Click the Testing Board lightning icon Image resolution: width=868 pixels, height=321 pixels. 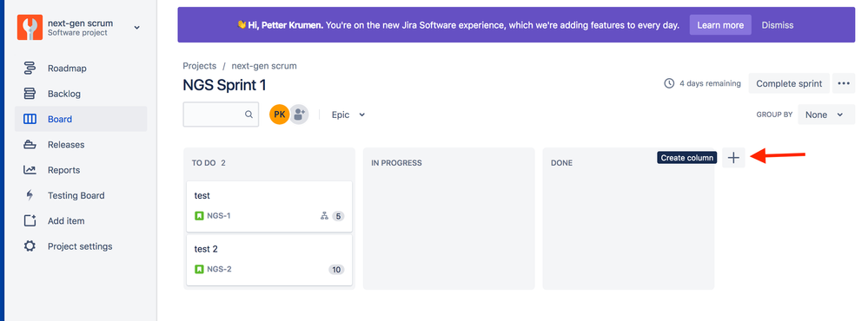(x=30, y=195)
